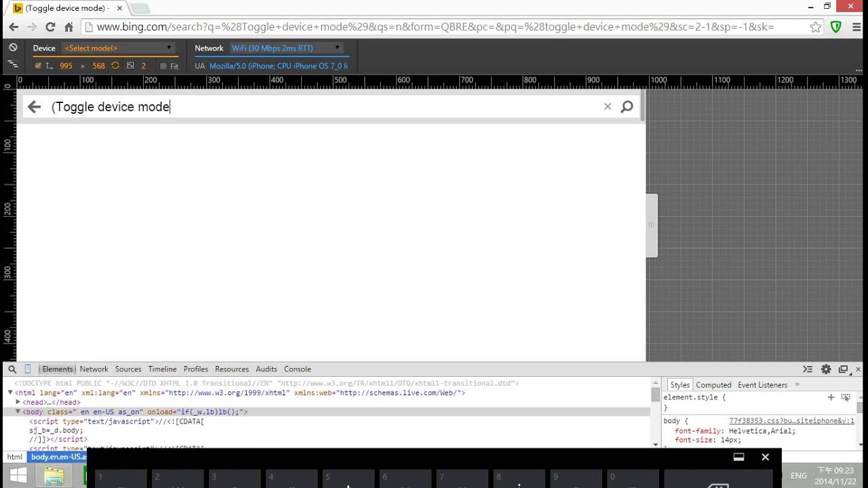This screenshot has width=868, height=488.
Task: Show the DevTools console drawer icon
Action: [x=808, y=369]
